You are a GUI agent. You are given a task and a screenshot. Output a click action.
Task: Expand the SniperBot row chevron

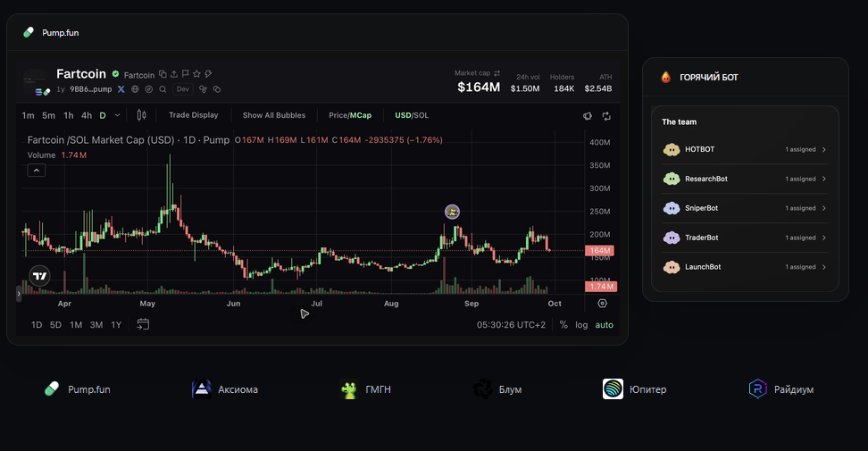(824, 208)
